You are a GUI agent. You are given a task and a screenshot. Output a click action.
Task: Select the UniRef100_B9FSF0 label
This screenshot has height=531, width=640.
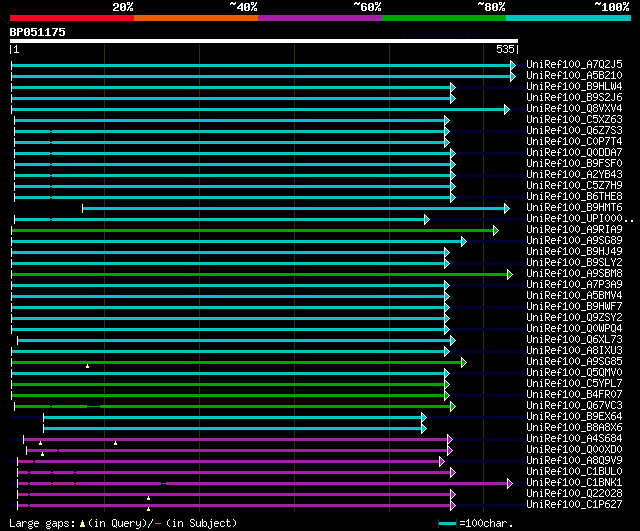(x=574, y=164)
